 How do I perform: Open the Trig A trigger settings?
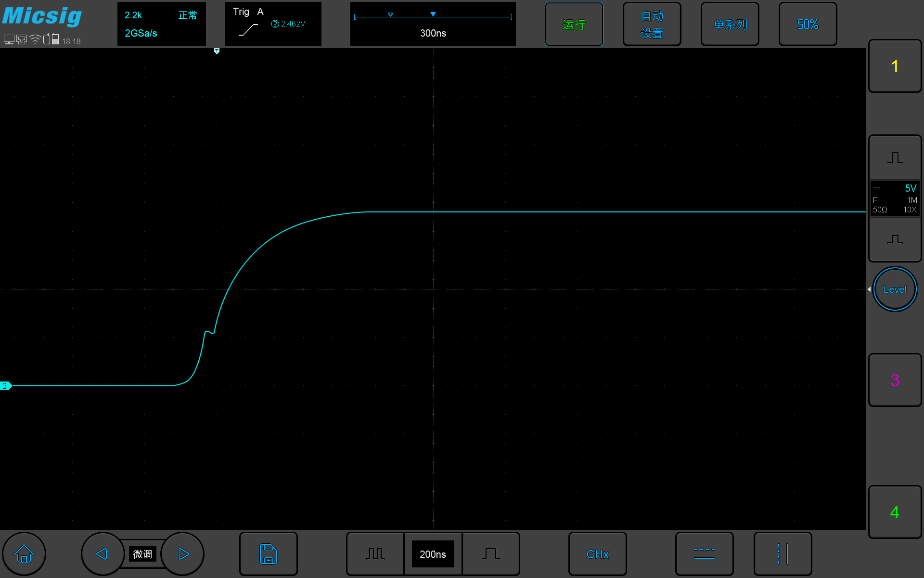[273, 24]
